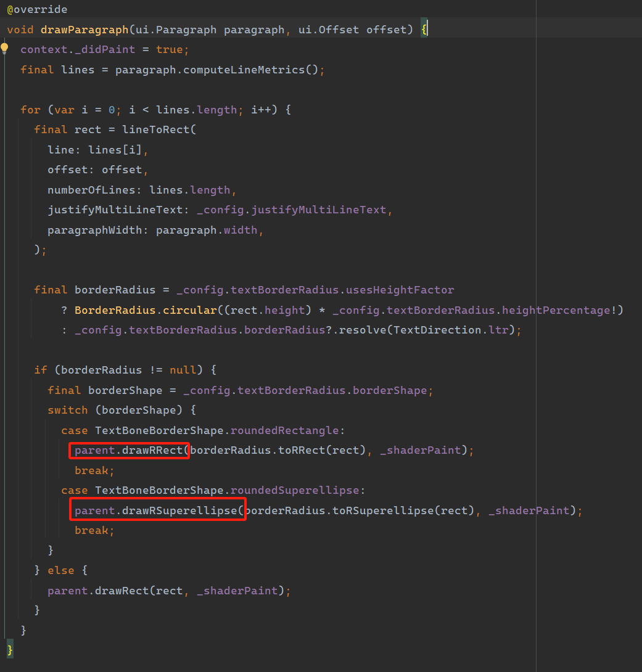Click the lines[i] argument
This screenshot has width=642, height=672.
(115, 150)
